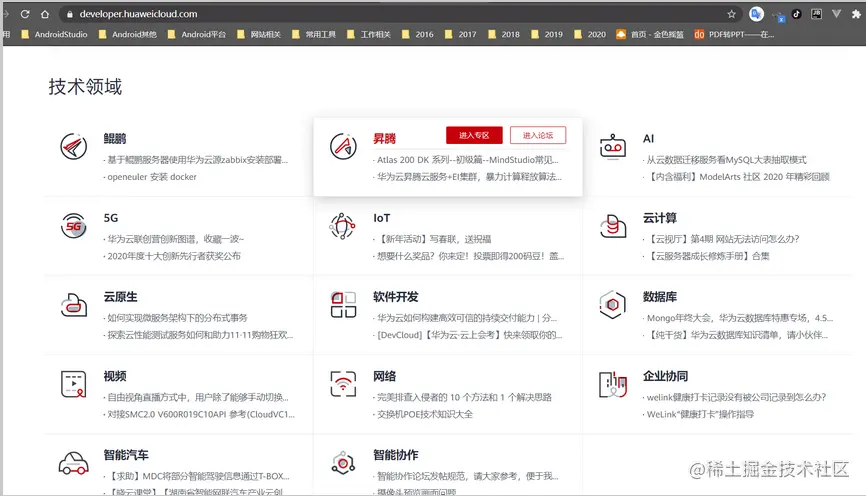Click the 5G category icon

(73, 225)
